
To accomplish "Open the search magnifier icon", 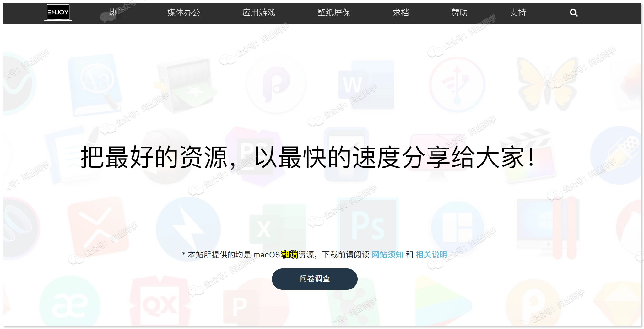I will pos(574,13).
